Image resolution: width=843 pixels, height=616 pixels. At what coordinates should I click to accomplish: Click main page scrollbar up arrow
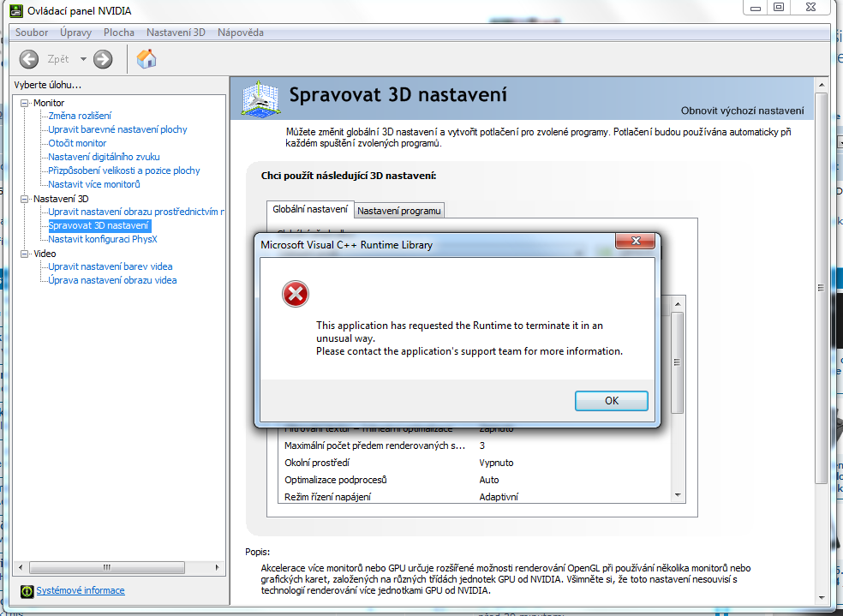click(x=821, y=85)
